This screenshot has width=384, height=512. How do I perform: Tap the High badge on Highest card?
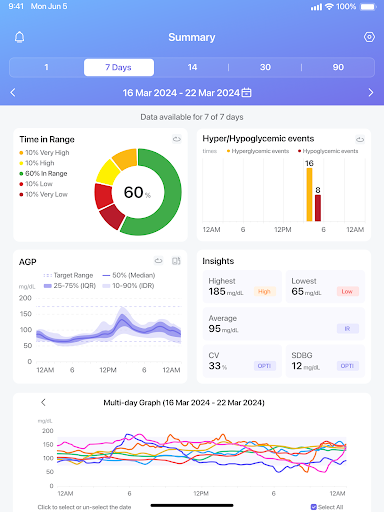coord(264,291)
